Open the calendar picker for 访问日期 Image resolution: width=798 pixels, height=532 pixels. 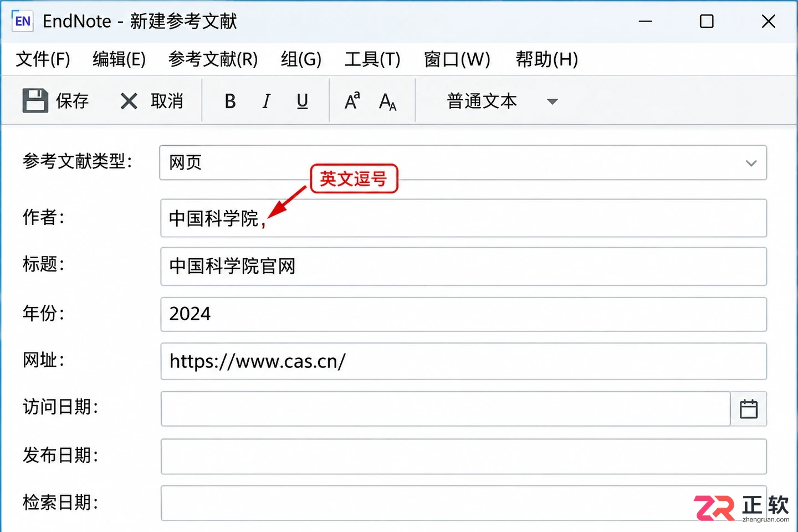click(749, 409)
